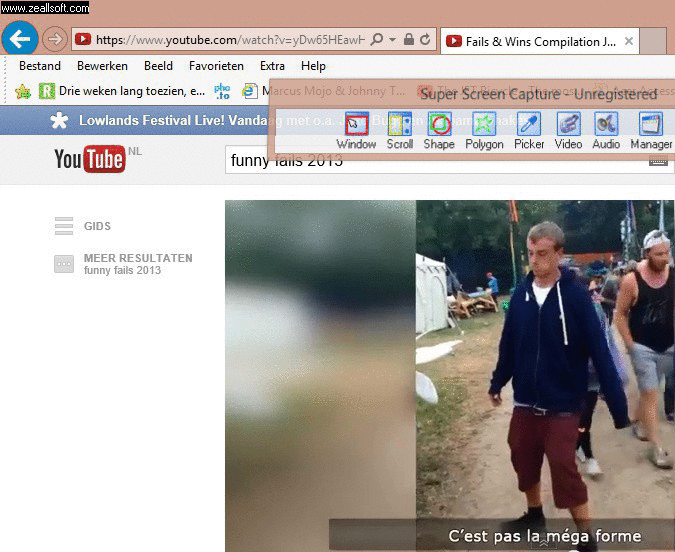Screen dimensions: 675x552
Task: Click the browser back arrow button
Action: 19,39
